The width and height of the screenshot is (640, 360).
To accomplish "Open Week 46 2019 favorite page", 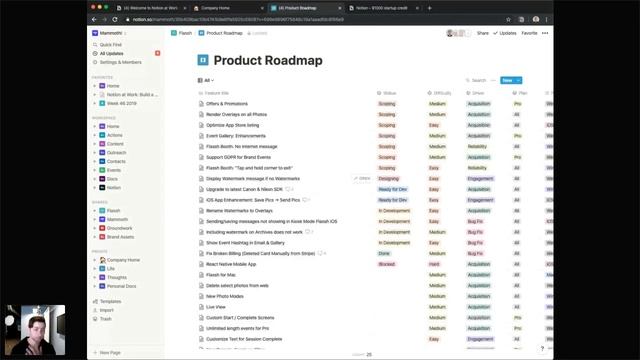I will pyautogui.click(x=122, y=103).
